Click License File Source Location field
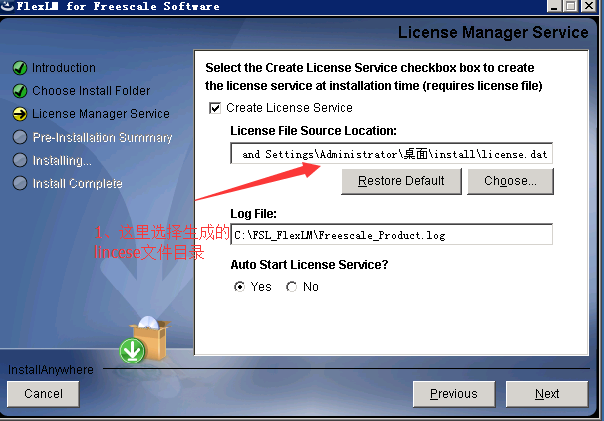Image resolution: width=604 pixels, height=421 pixels. (391, 154)
